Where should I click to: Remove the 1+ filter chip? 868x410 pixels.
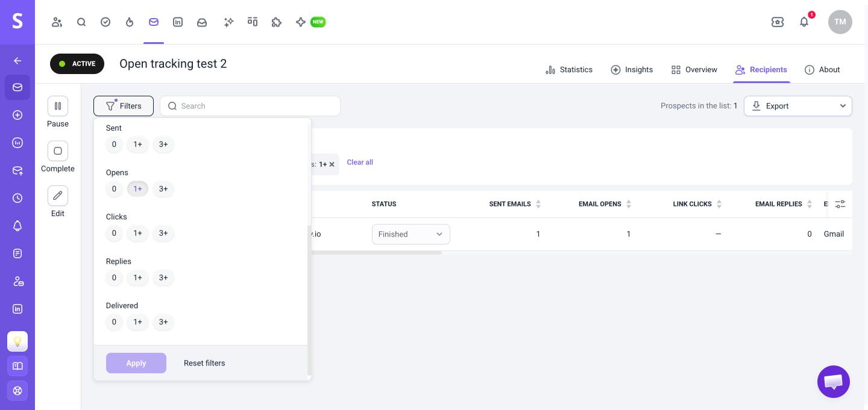(332, 164)
